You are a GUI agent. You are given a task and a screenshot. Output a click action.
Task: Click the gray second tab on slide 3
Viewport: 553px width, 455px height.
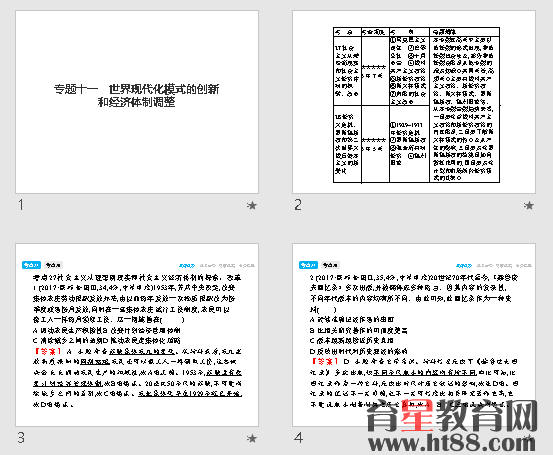(53, 265)
